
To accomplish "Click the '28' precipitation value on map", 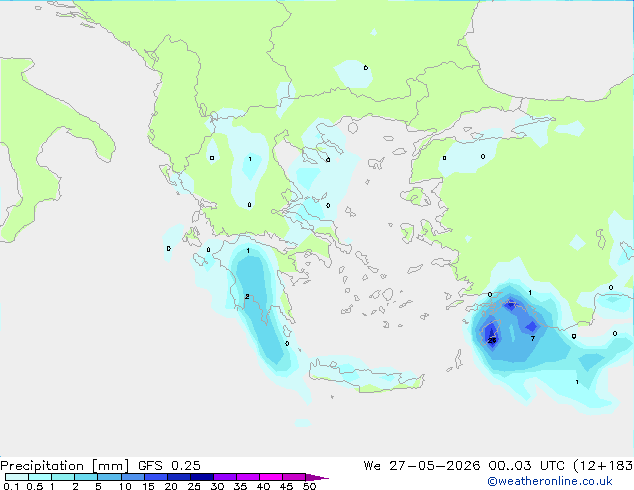I will [x=492, y=340].
